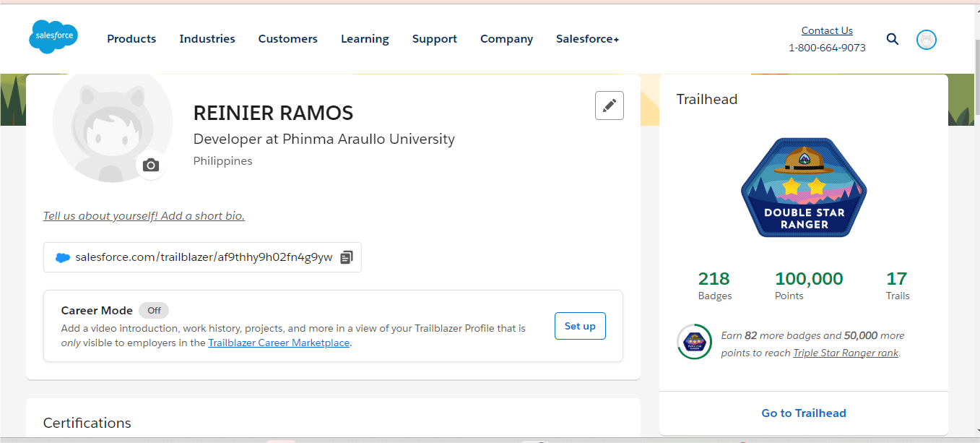Open the Customers menu
This screenshot has width=980, height=443.
pos(288,39)
